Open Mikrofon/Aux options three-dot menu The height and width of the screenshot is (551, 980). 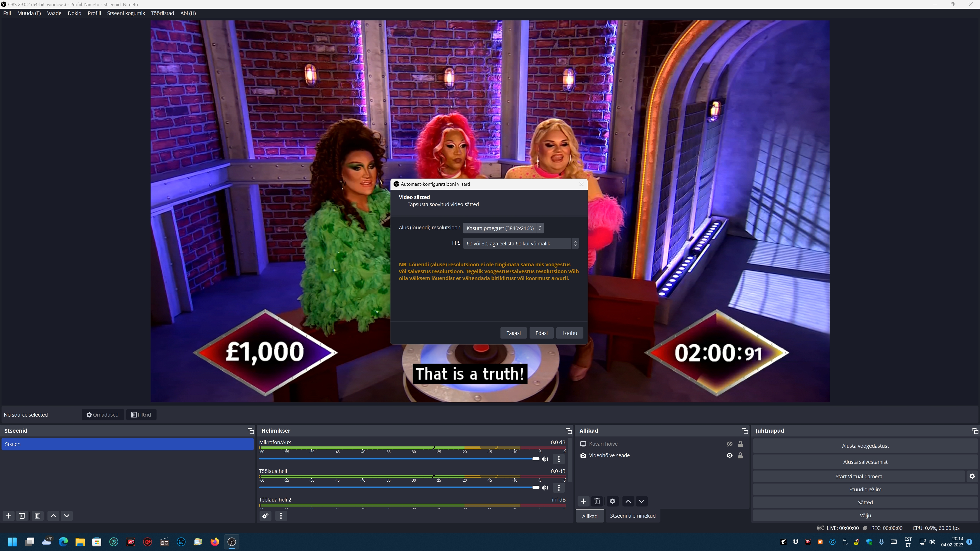[x=558, y=459]
